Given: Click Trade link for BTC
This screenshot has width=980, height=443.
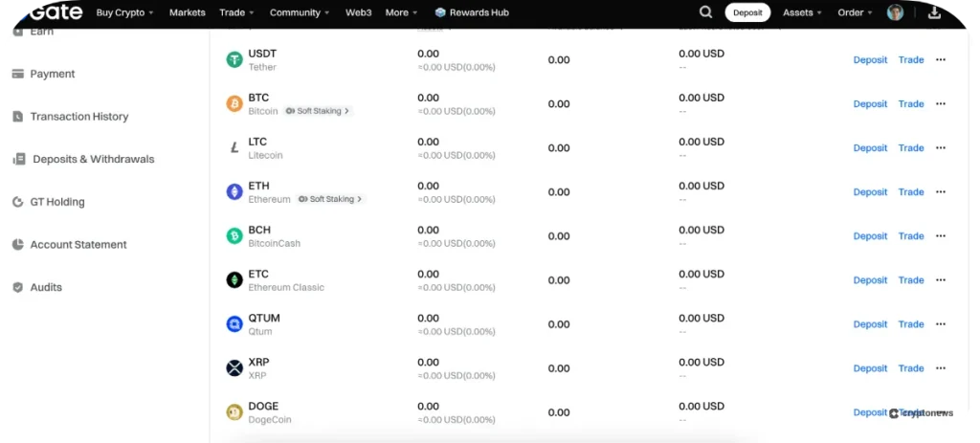Looking at the screenshot, I should point(911,103).
